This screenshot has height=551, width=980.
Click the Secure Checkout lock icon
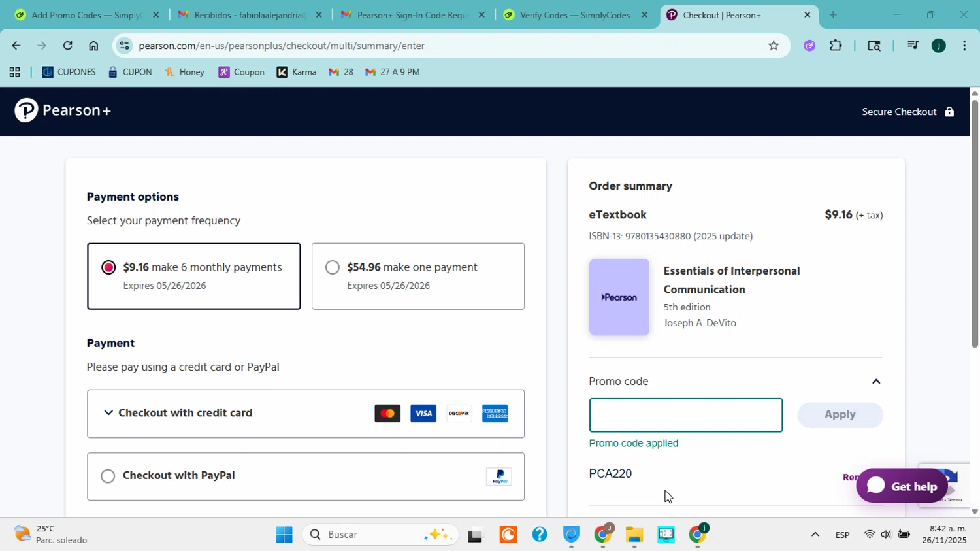coord(949,112)
